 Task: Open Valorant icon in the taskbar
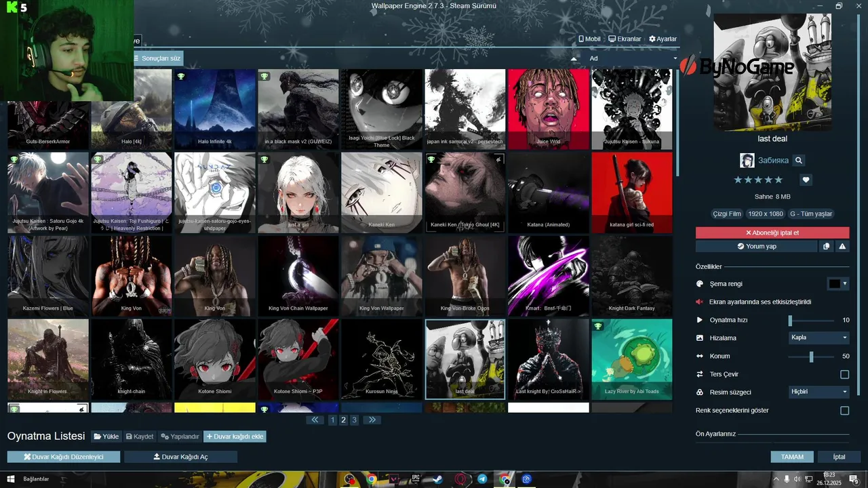click(x=393, y=479)
